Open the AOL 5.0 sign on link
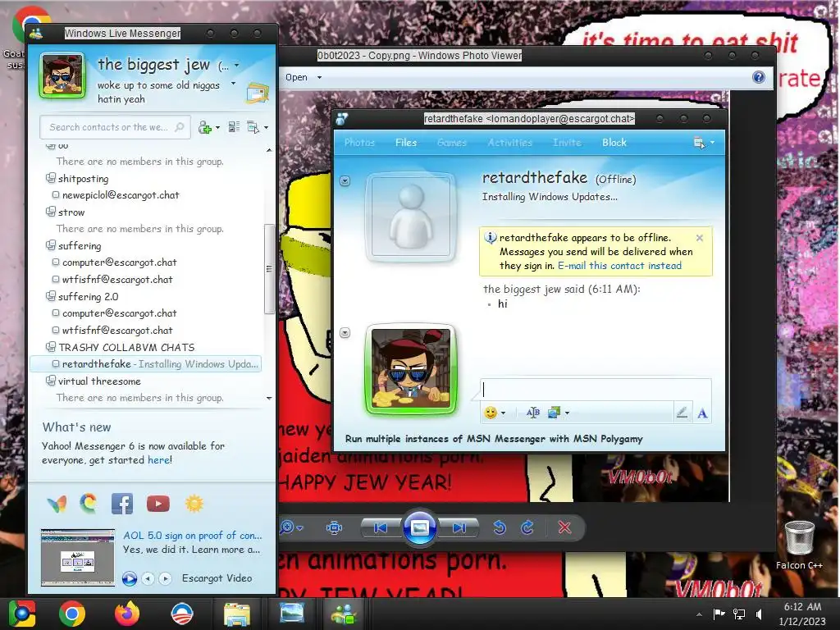The height and width of the screenshot is (630, 840). [x=192, y=535]
